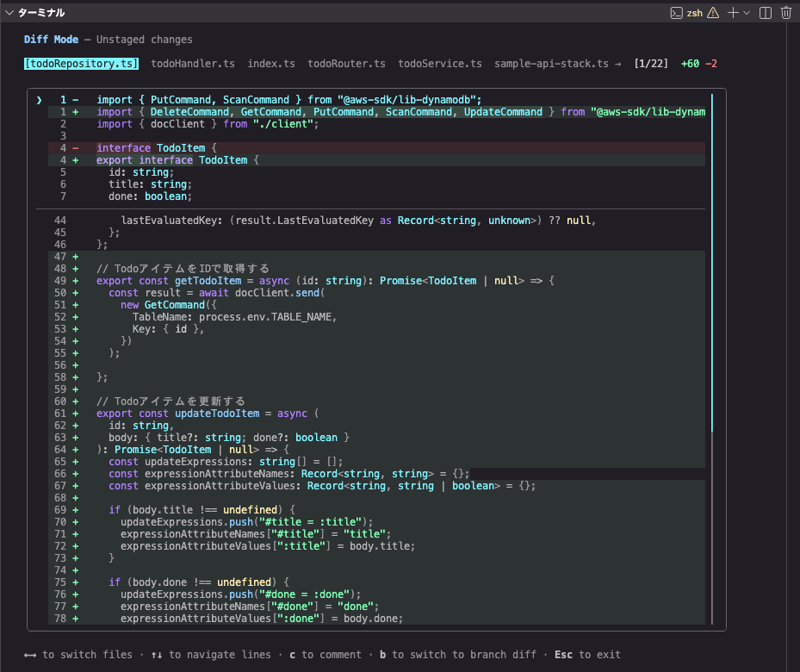Switch to the todoHandler.ts file tab
The image size is (800, 672).
click(193, 64)
